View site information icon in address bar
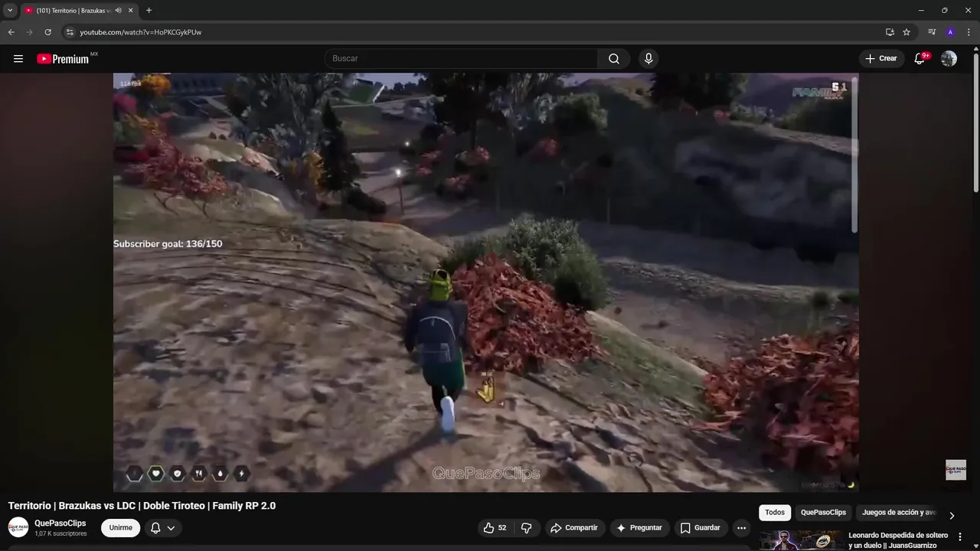The width and height of the screenshot is (980, 551). pyautogui.click(x=70, y=32)
